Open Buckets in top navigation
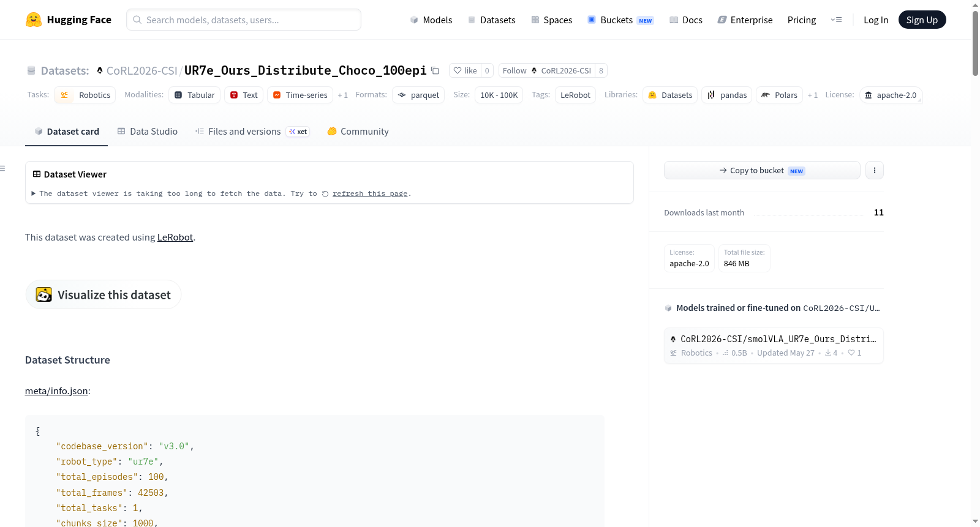The width and height of the screenshot is (980, 527). point(620,20)
